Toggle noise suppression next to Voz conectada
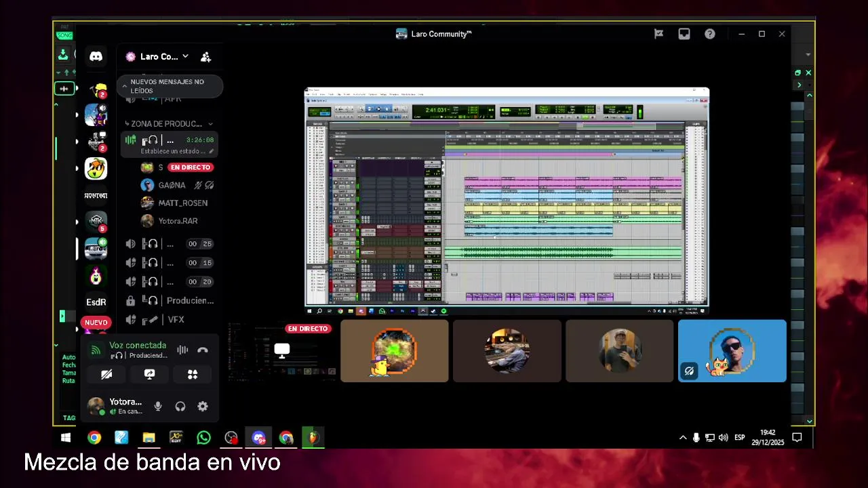The image size is (868, 488). pos(182,350)
